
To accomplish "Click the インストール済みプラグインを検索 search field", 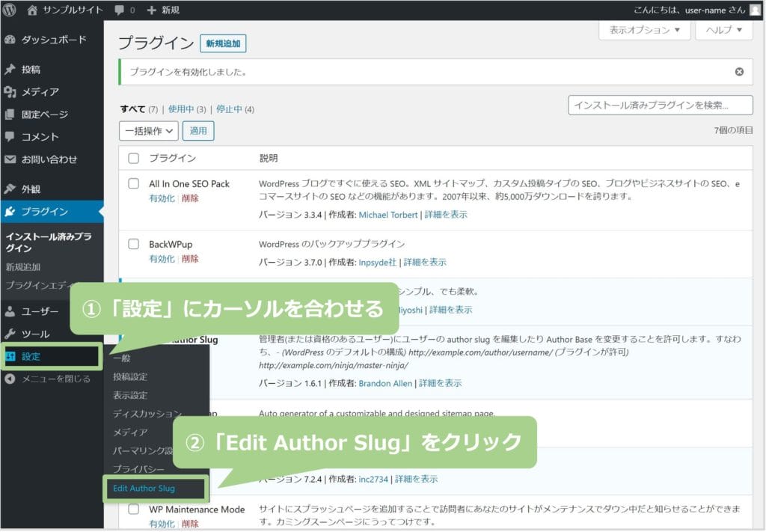I will click(x=660, y=106).
